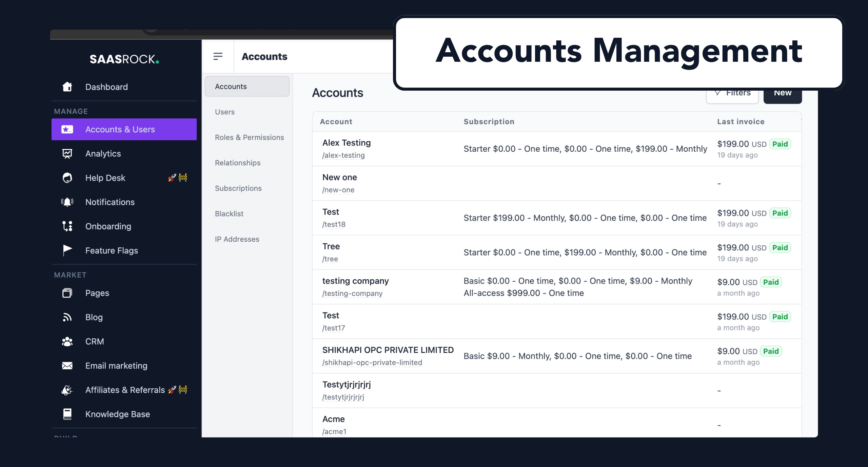Select the Notifications bell icon
Image resolution: width=868 pixels, height=467 pixels.
(67, 202)
